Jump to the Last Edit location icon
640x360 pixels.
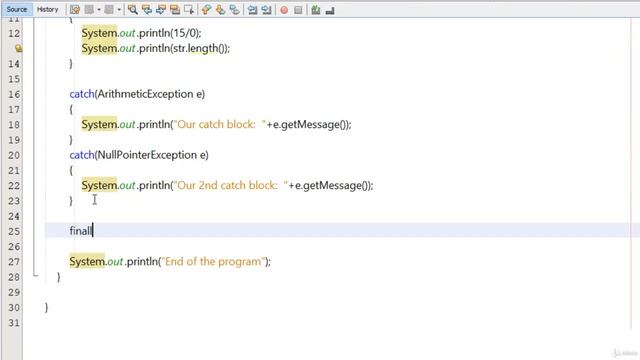point(75,10)
